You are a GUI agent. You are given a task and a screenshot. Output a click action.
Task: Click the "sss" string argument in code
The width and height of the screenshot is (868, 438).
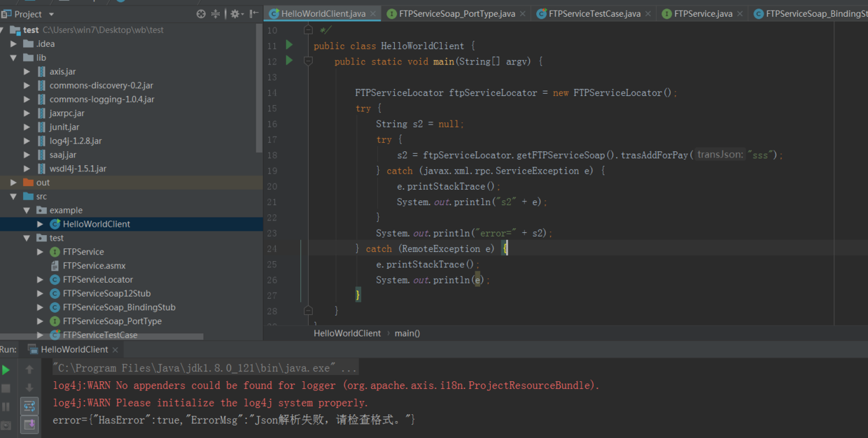[x=760, y=155]
